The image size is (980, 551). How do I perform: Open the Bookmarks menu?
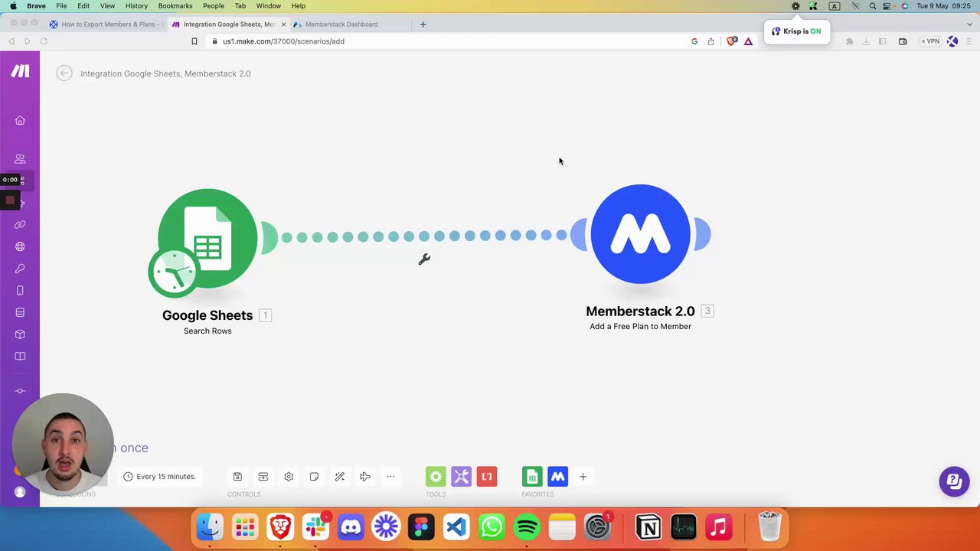(x=175, y=6)
